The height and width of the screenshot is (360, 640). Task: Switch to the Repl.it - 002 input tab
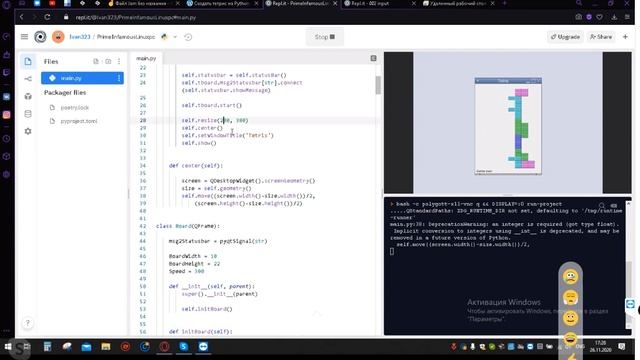(x=380, y=3)
